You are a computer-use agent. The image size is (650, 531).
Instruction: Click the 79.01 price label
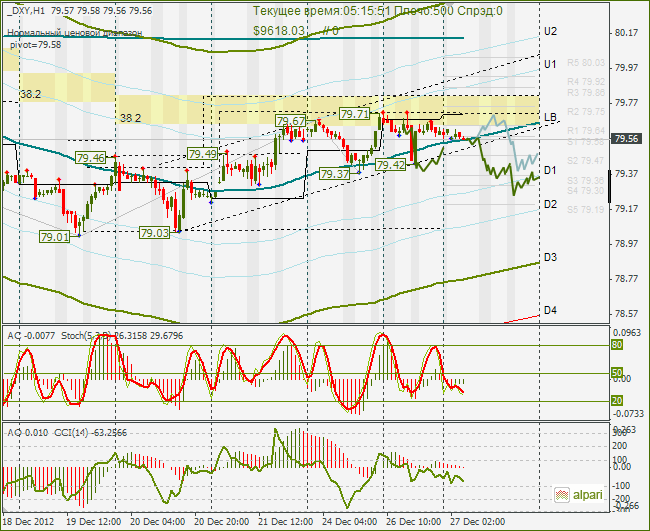(x=54, y=237)
